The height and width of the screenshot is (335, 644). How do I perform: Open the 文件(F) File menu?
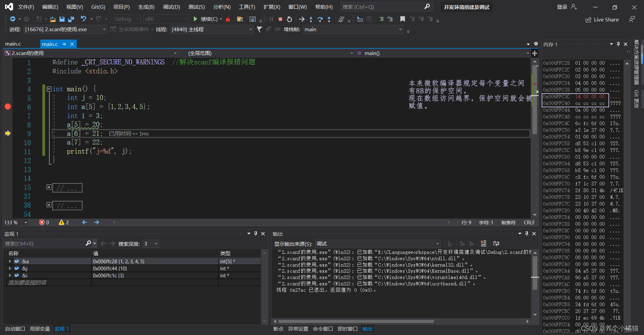(26, 7)
